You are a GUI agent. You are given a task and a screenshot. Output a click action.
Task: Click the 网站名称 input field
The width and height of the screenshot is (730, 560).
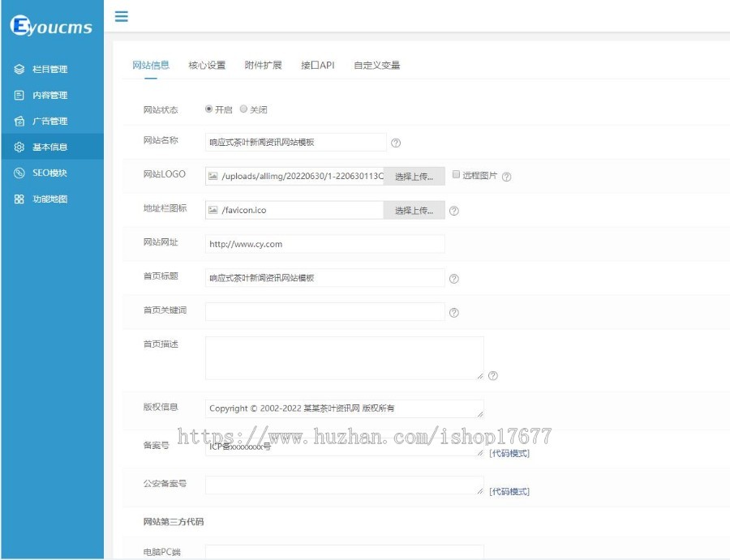tap(295, 143)
